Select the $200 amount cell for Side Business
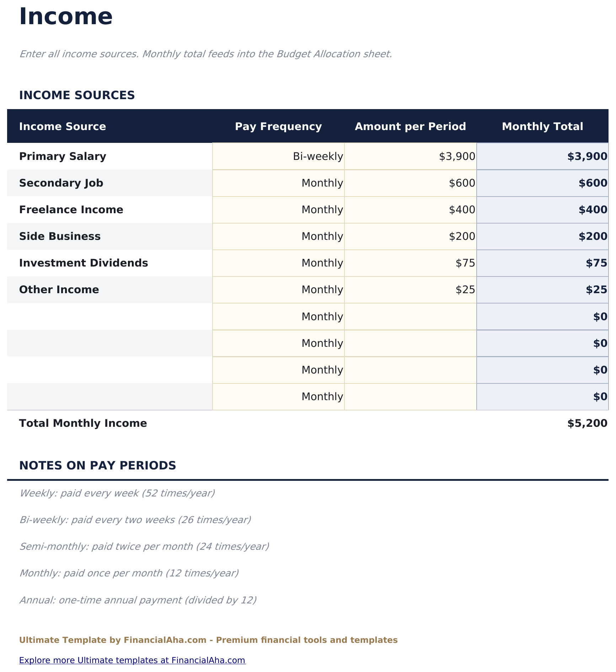This screenshot has height=672, width=616. 411,236
